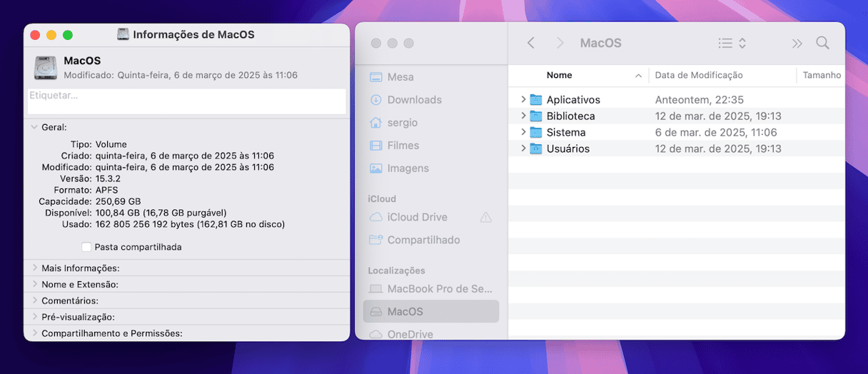This screenshot has height=374, width=868.
Task: Click the iCloud Drive warning triangle icon
Action: click(486, 217)
